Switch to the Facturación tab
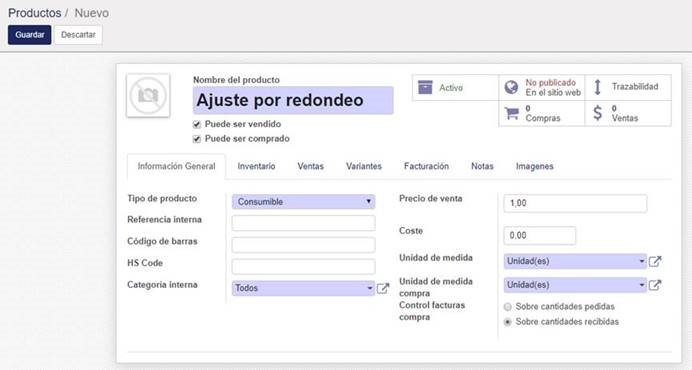692x370 pixels. coord(426,166)
